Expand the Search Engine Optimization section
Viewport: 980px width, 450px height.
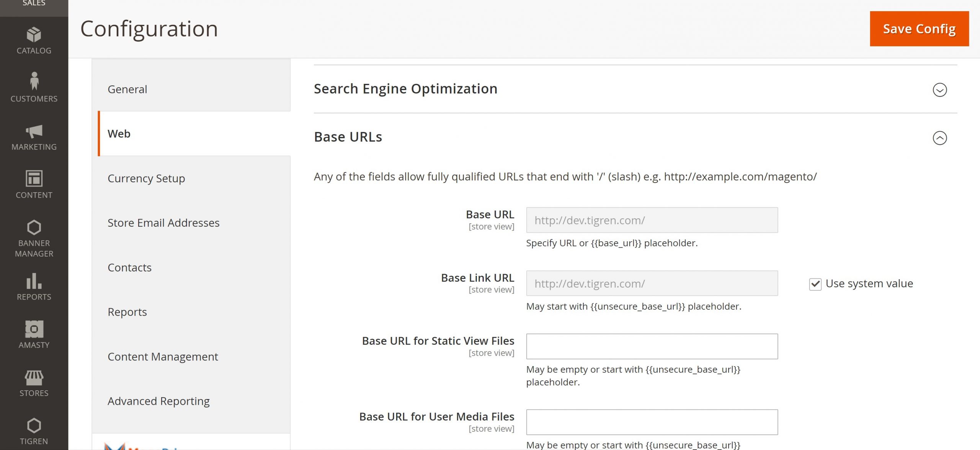click(939, 90)
